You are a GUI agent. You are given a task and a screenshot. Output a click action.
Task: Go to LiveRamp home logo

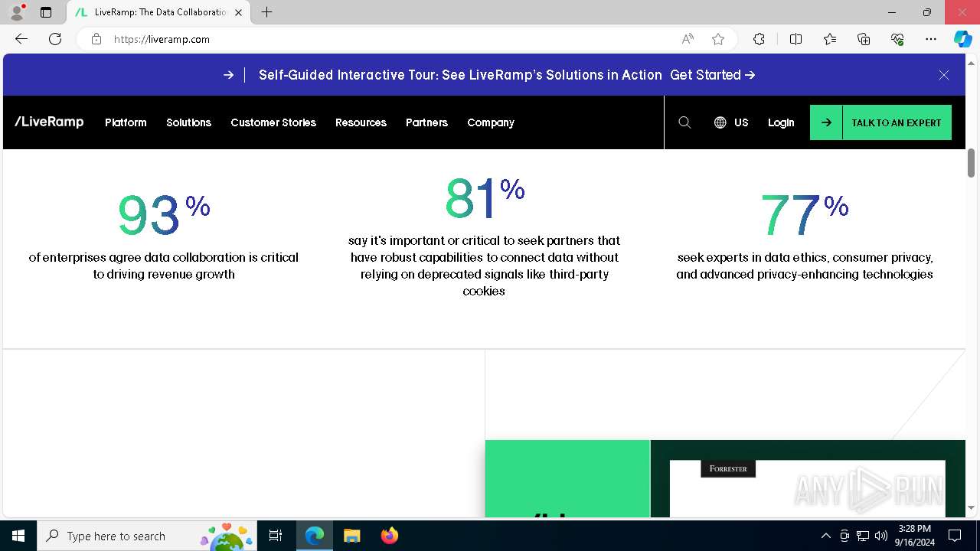(x=49, y=122)
